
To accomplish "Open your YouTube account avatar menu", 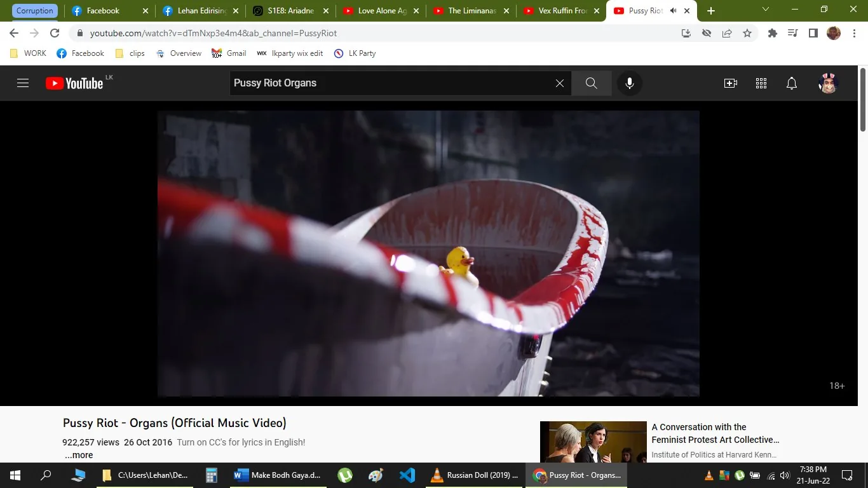I will [x=827, y=83].
